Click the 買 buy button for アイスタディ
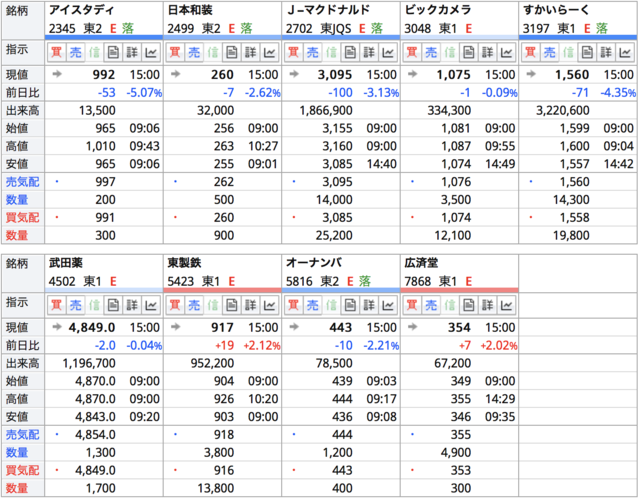 [x=57, y=51]
